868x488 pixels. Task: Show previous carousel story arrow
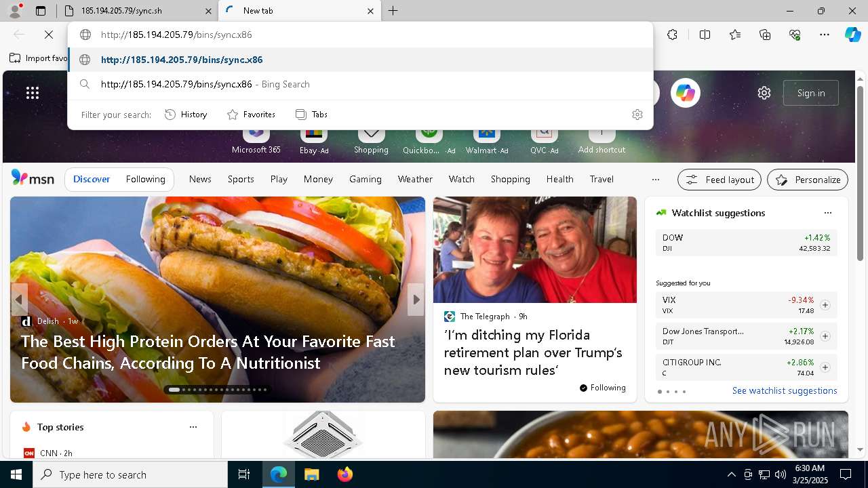tap(19, 300)
